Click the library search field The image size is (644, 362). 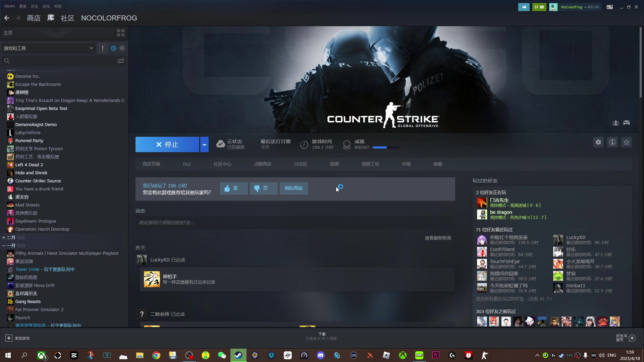[60, 61]
